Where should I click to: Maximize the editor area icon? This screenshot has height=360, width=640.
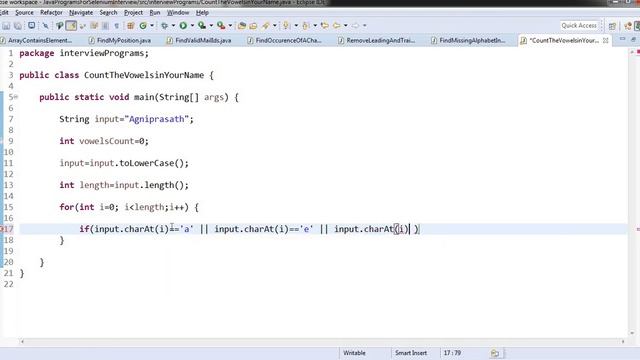click(633, 39)
